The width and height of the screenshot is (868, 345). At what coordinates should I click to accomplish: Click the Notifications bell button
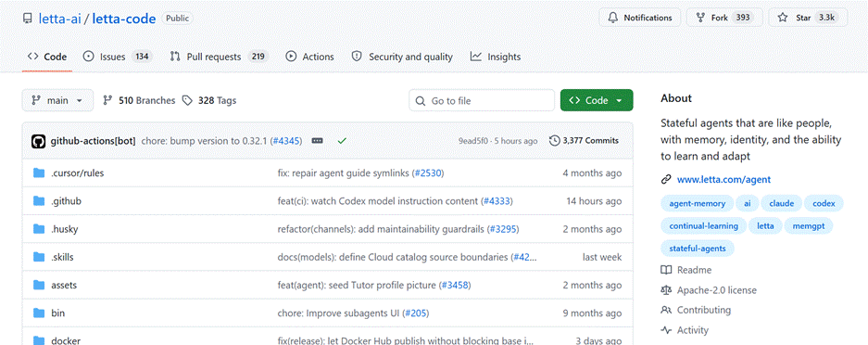[639, 18]
